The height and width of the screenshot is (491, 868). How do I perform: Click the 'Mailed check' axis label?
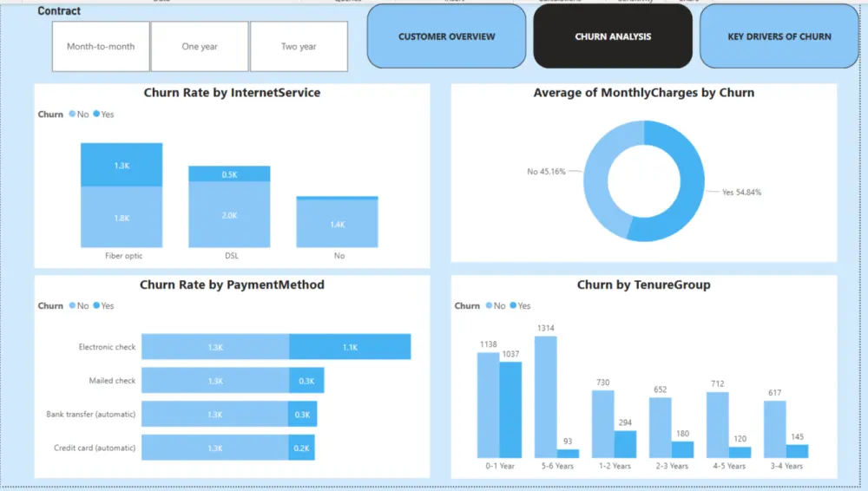click(x=112, y=381)
